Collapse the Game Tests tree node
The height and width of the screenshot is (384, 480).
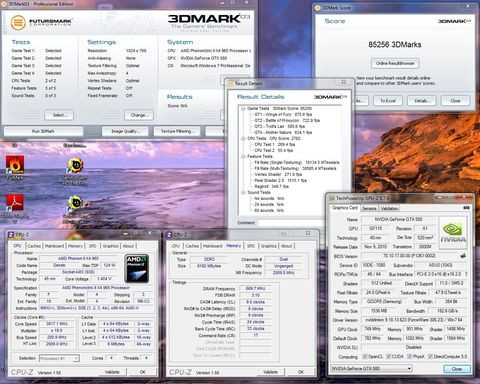click(243, 109)
